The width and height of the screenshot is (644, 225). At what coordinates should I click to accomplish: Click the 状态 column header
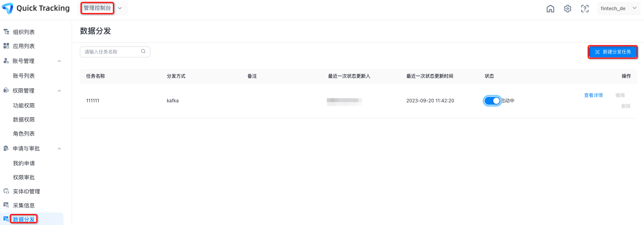click(489, 76)
